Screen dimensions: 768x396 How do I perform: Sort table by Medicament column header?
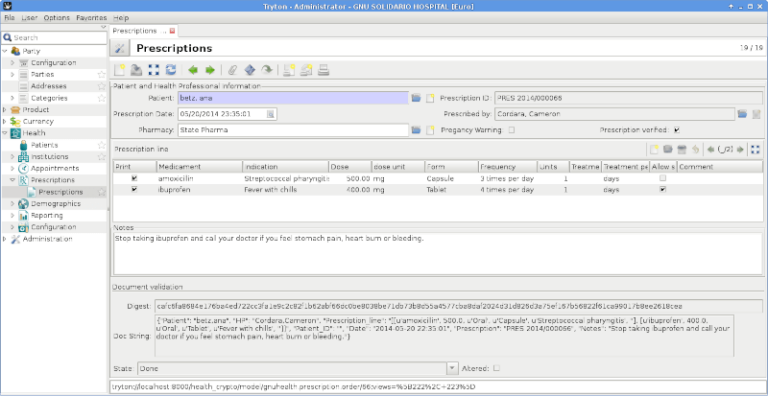pyautogui.click(x=199, y=167)
